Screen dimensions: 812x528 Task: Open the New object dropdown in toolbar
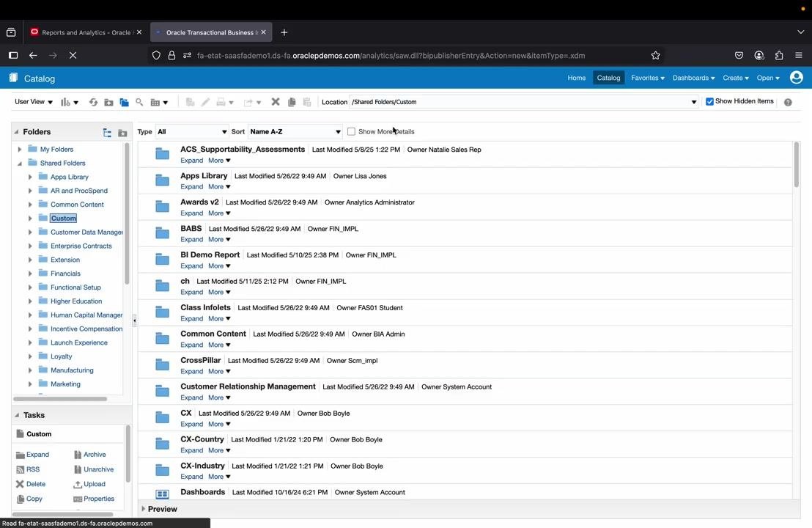pos(70,102)
